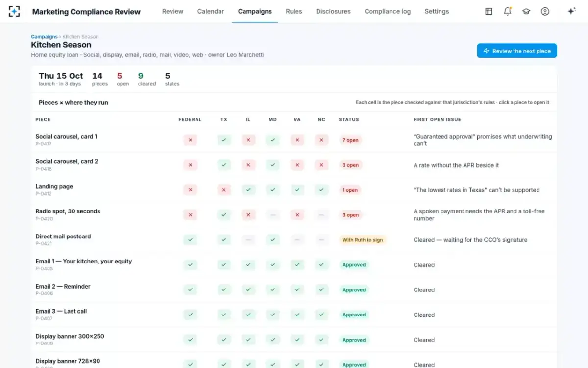
Task: Open Email 1 — Your kitchen, your equity
Action: [84, 262]
